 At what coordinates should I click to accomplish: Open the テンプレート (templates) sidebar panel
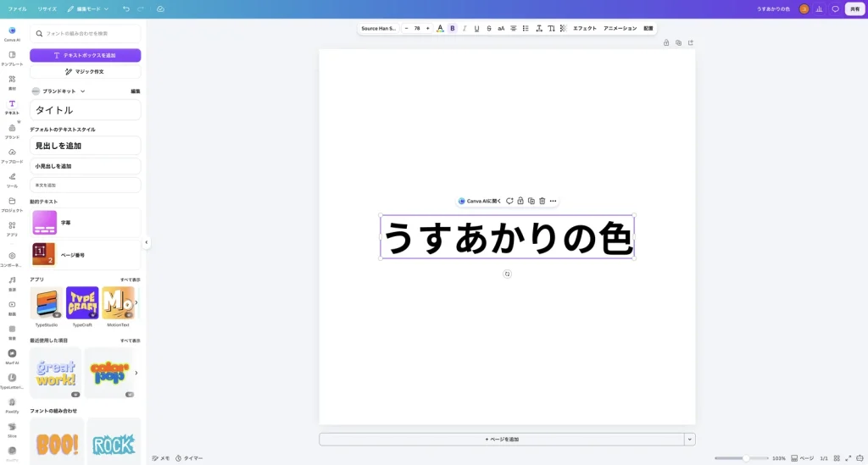point(12,58)
